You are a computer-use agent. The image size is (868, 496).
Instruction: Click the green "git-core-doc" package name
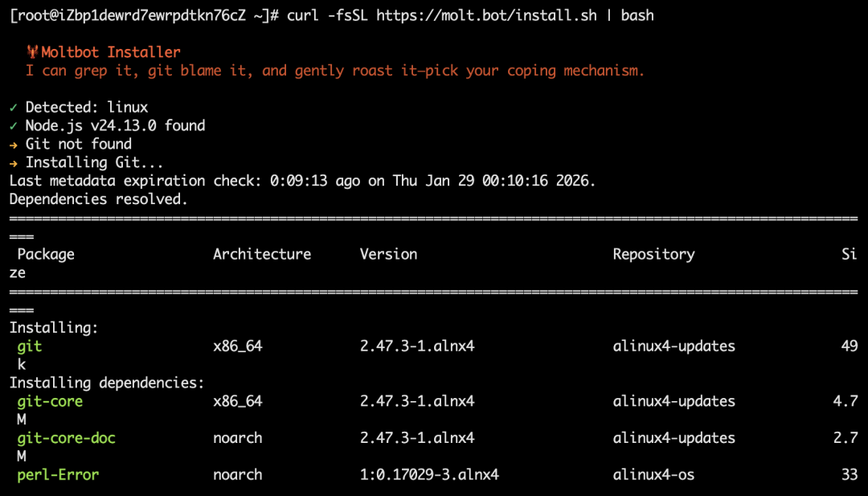point(67,438)
